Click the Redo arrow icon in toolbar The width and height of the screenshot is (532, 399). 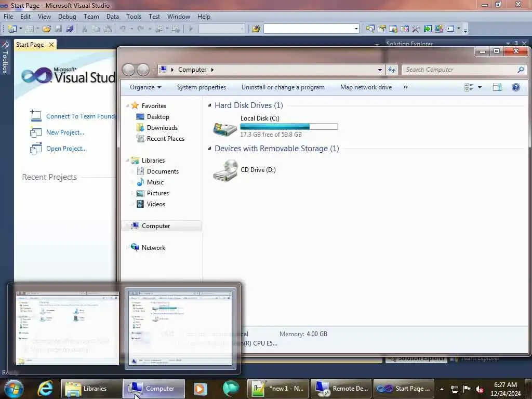(x=140, y=29)
